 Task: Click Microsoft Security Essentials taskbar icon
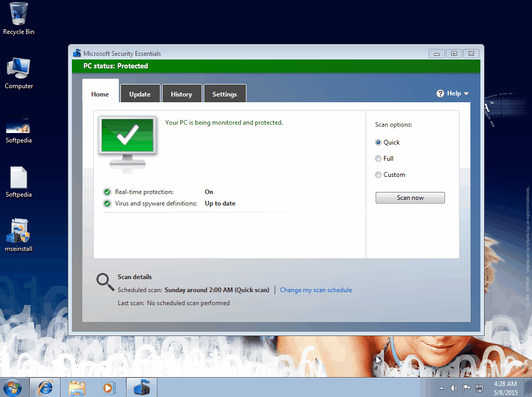coord(142,388)
